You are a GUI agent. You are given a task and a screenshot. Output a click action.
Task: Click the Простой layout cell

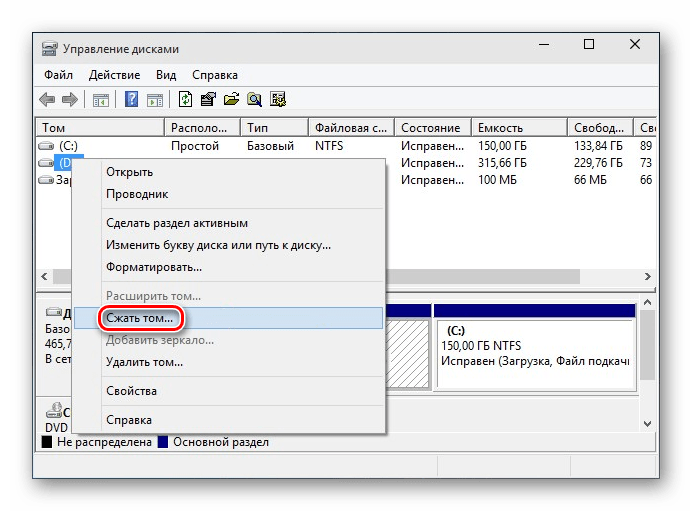tap(195, 145)
